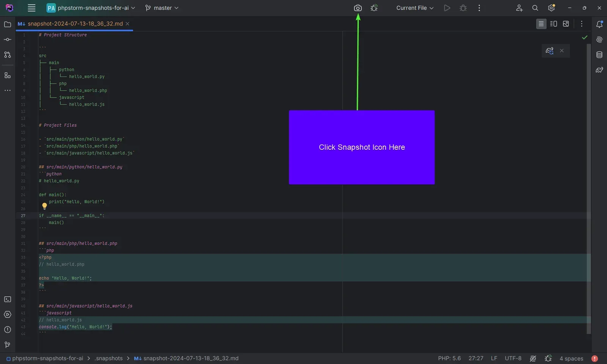Image resolution: width=607 pixels, height=364 pixels.
Task: Open the AI Assistant spiral icon
Action: pyautogui.click(x=599, y=40)
